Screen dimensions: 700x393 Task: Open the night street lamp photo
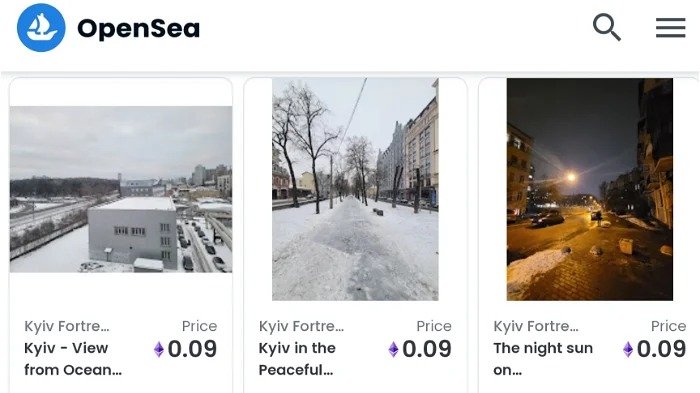point(590,189)
